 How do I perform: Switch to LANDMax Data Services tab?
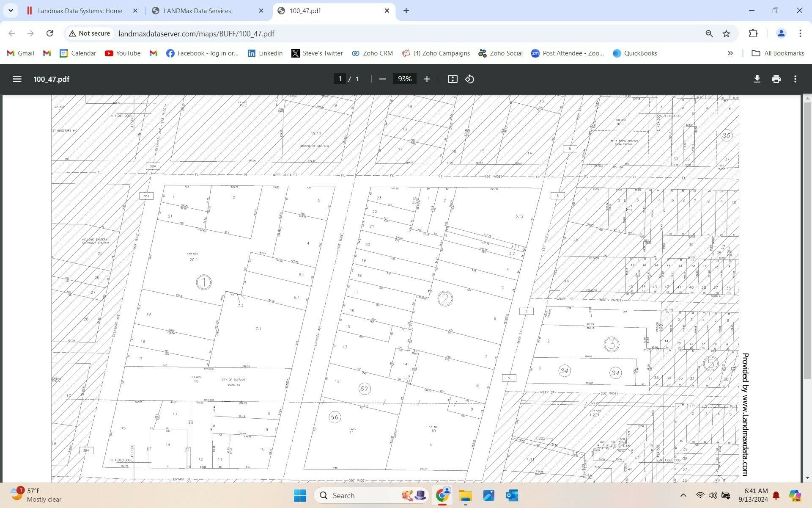pos(198,11)
